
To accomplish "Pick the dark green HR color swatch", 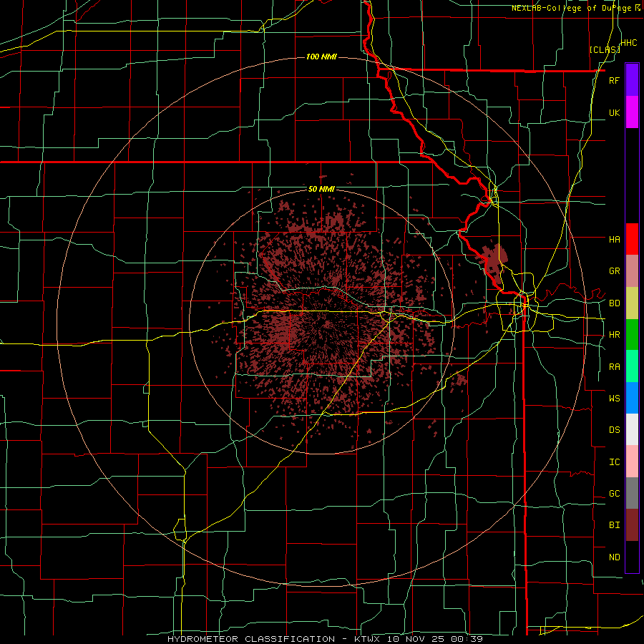I will [632, 335].
